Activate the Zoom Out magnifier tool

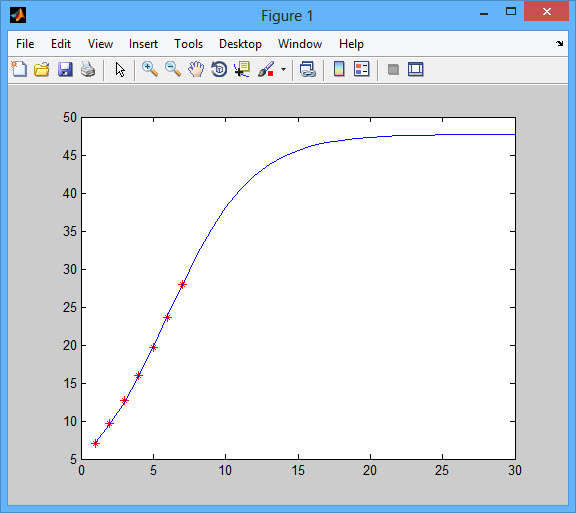173,69
